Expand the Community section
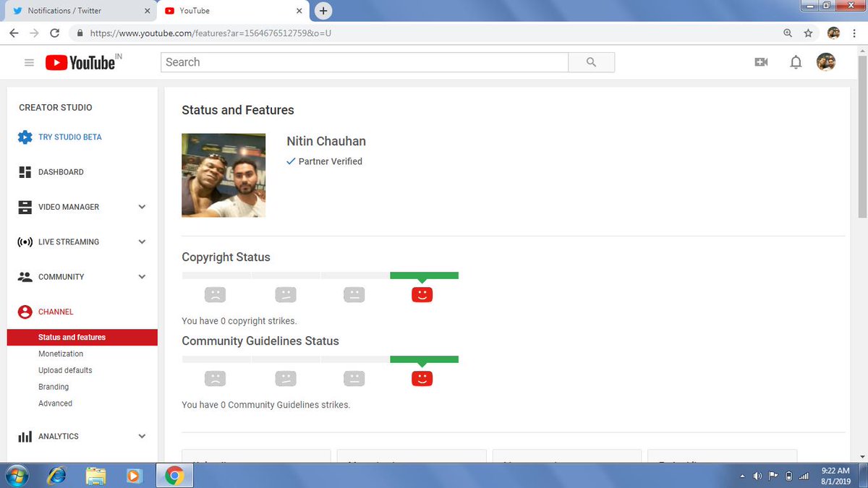Screen dimensions: 868x488 142,277
